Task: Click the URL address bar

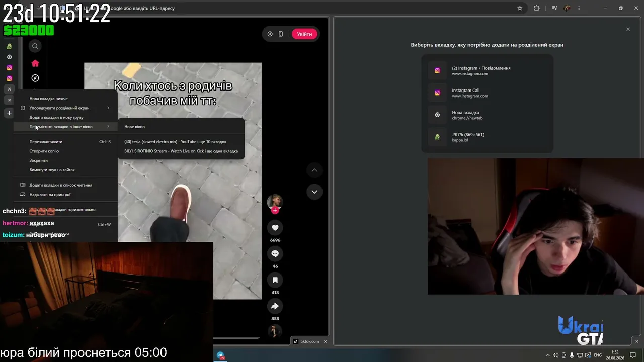Action: [x=297, y=8]
